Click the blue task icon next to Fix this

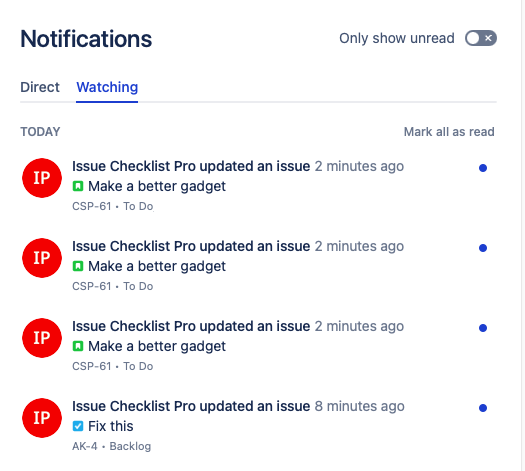pyautogui.click(x=78, y=426)
